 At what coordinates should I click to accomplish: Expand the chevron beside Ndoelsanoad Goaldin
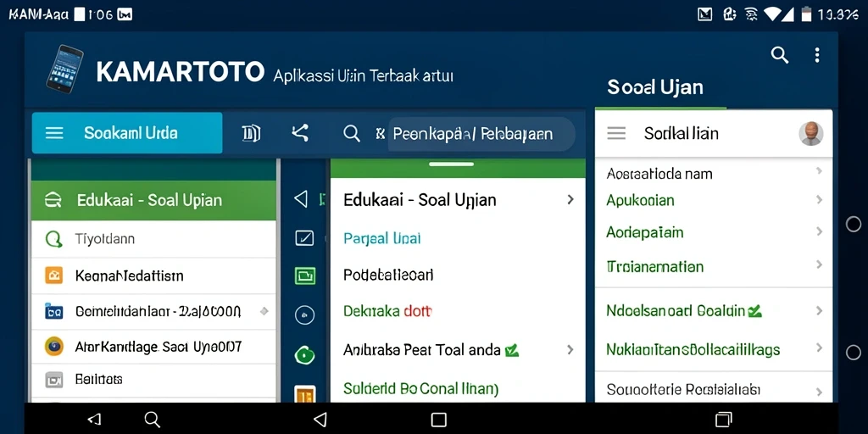point(820,310)
